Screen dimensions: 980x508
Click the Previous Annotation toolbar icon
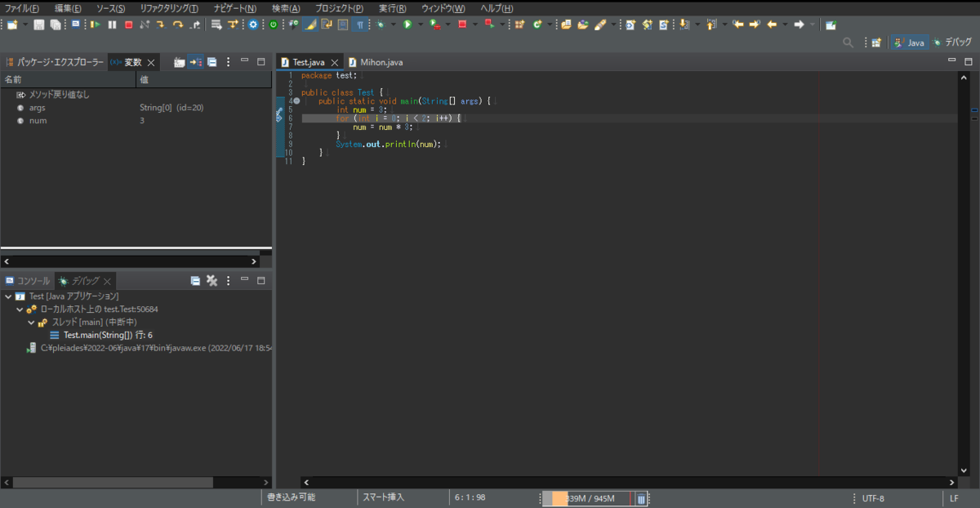coord(710,25)
